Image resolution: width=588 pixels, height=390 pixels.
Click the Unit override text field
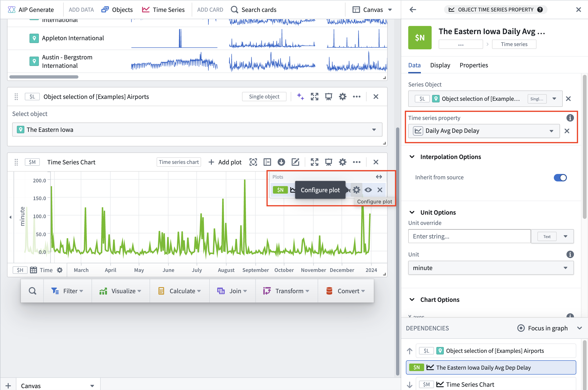tap(469, 236)
